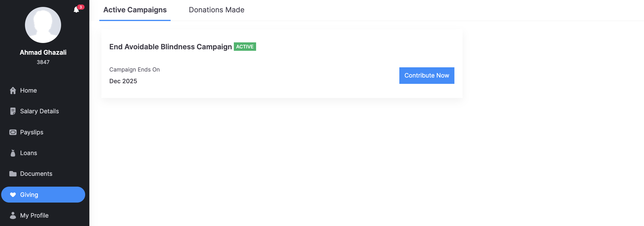Open the End Avoidable Blindness Campaign title

[170, 47]
